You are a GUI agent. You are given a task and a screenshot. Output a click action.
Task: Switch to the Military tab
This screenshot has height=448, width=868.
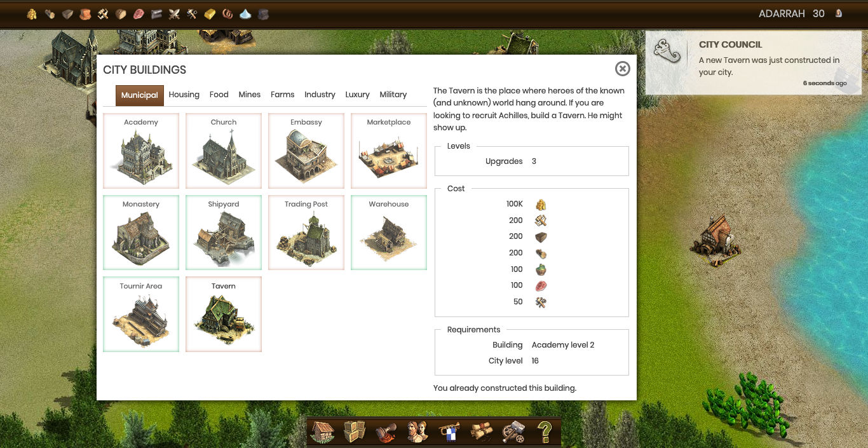(393, 95)
